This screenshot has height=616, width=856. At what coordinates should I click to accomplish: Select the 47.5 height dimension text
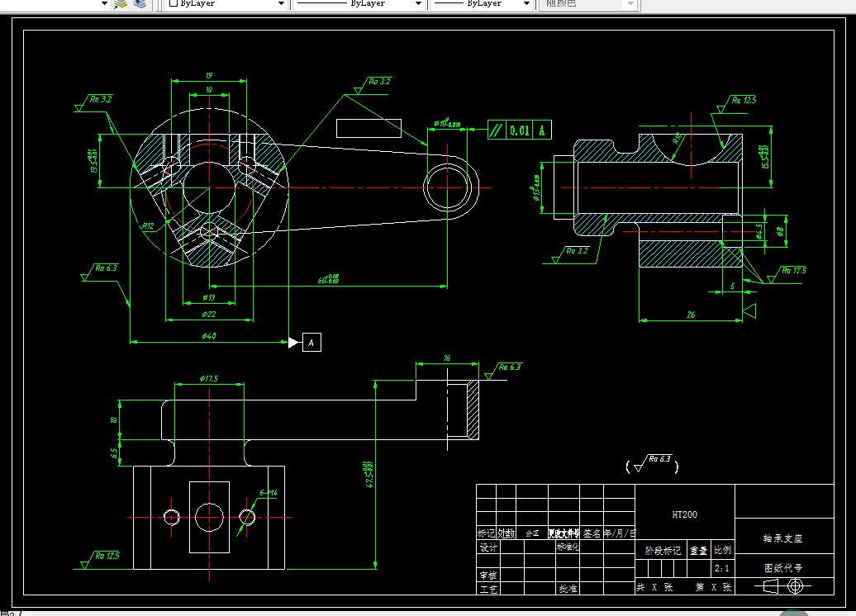tap(369, 474)
